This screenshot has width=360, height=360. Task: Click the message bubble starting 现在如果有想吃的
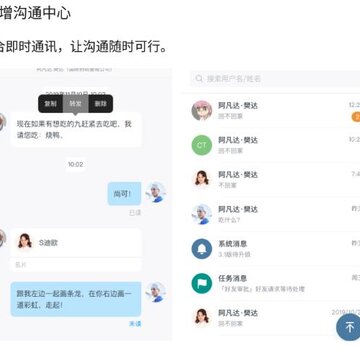point(76,130)
